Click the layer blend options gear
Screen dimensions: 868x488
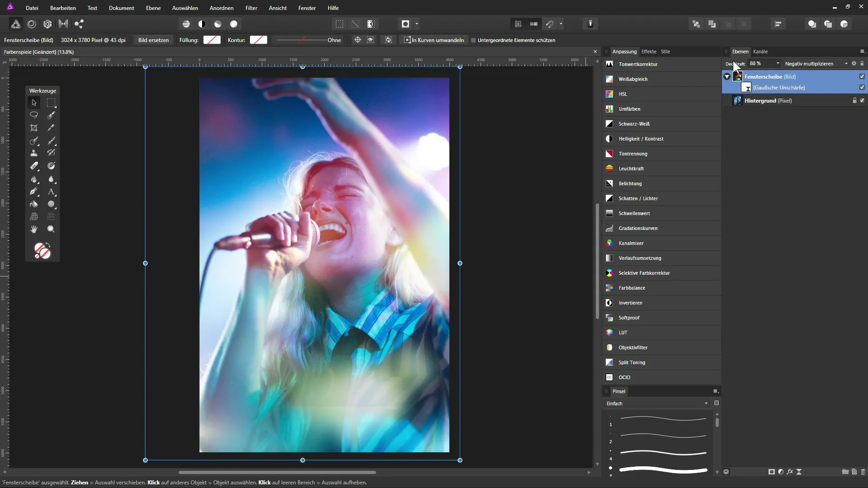854,64
